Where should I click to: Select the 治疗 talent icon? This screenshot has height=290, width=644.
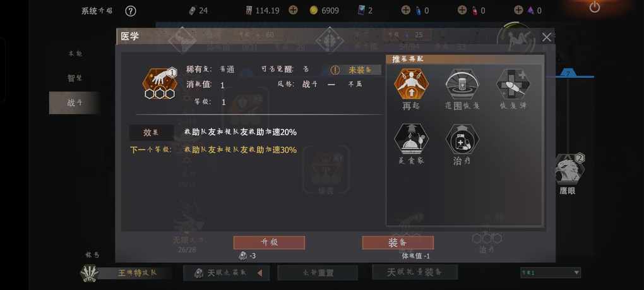[x=462, y=139]
